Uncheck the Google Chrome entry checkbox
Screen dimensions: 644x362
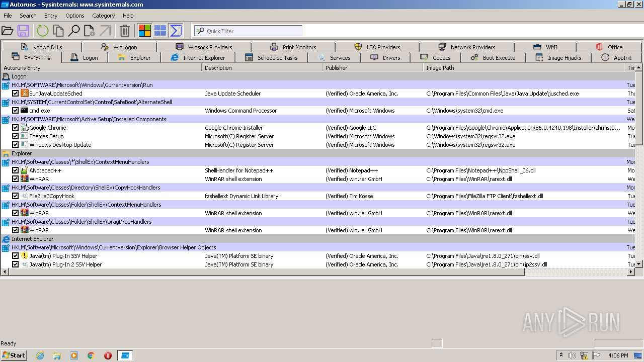(x=16, y=128)
